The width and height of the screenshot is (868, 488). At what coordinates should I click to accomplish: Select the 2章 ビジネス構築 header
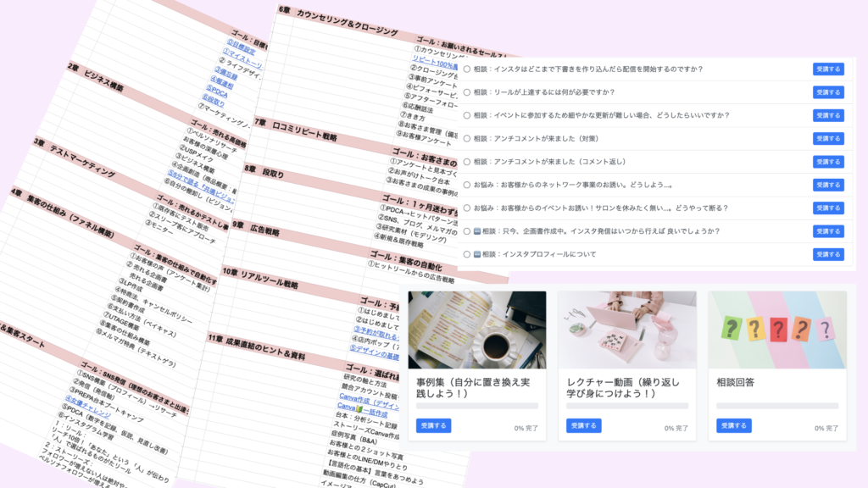[x=96, y=78]
